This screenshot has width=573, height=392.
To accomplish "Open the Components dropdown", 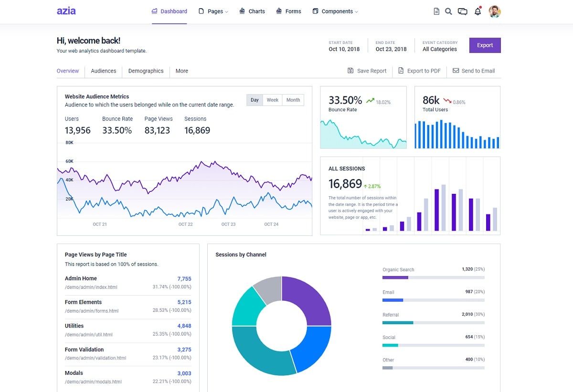I will pos(335,11).
